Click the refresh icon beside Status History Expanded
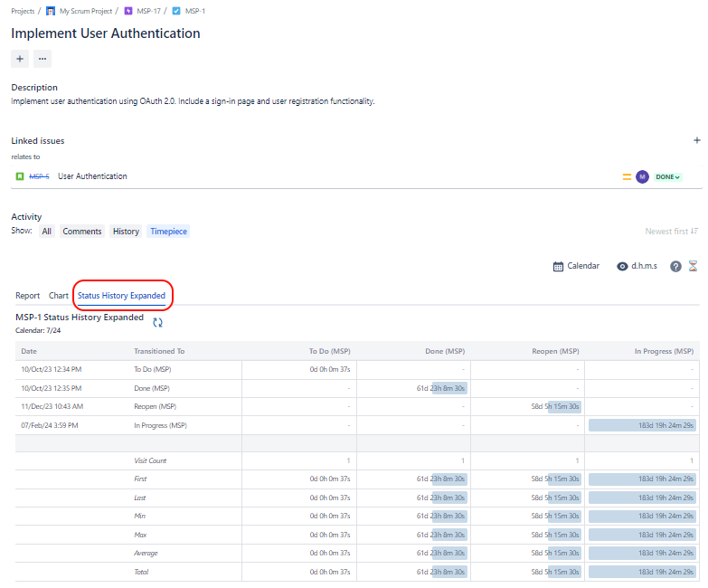The image size is (708, 588). (x=157, y=322)
